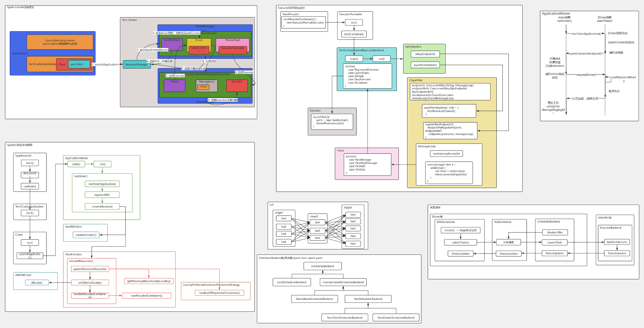Click the splitPendingAllocationsByLocality() node

click(x=149, y=281)
